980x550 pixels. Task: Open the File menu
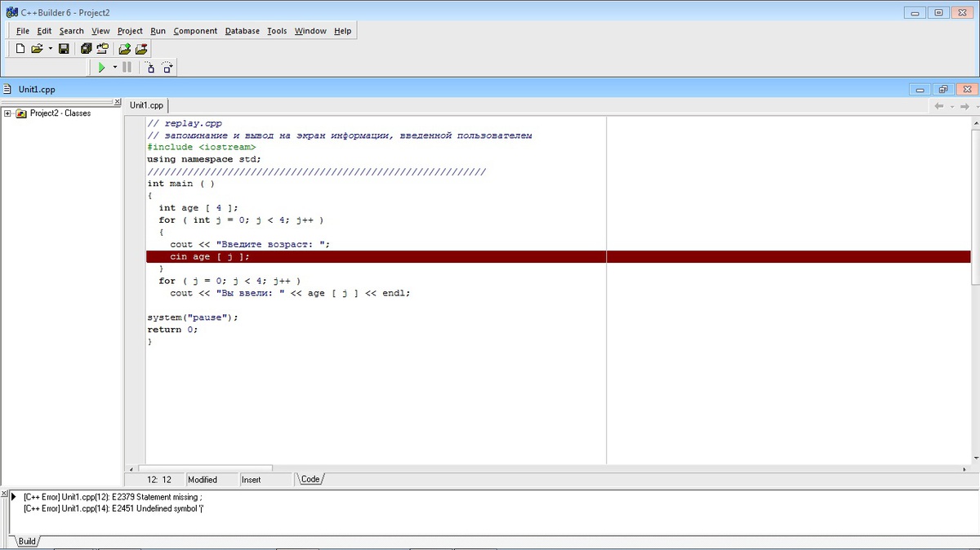coord(23,31)
